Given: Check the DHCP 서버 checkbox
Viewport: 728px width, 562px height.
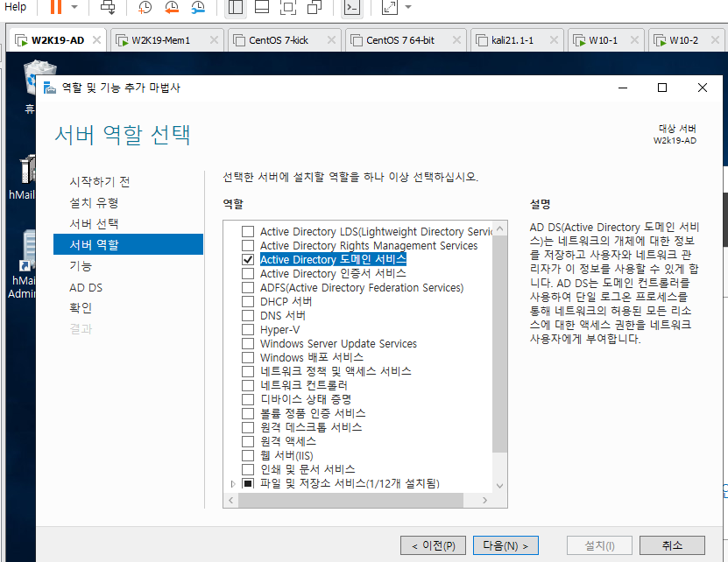Looking at the screenshot, I should (x=248, y=301).
